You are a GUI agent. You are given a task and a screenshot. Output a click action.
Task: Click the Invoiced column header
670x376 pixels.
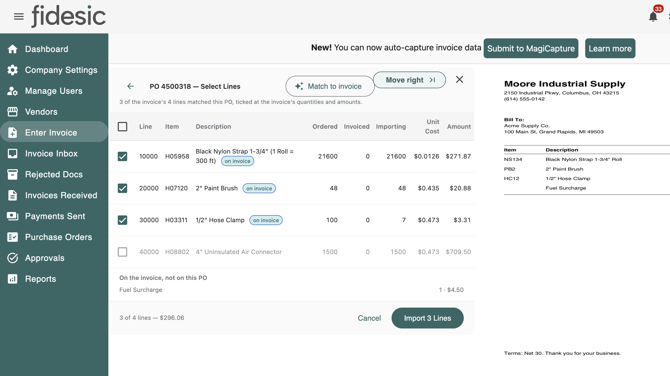(x=356, y=126)
